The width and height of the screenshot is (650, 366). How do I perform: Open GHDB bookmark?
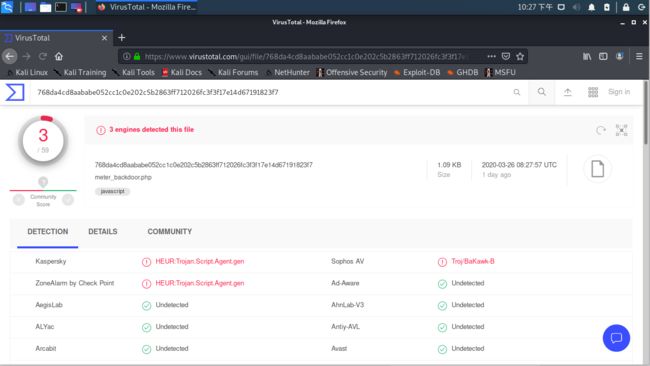[x=463, y=73]
